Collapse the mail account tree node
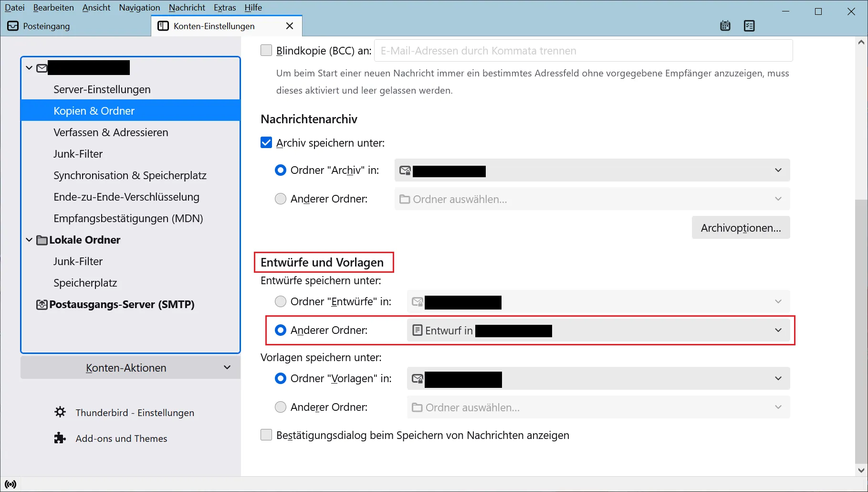This screenshot has width=868, height=492. pyautogui.click(x=29, y=68)
